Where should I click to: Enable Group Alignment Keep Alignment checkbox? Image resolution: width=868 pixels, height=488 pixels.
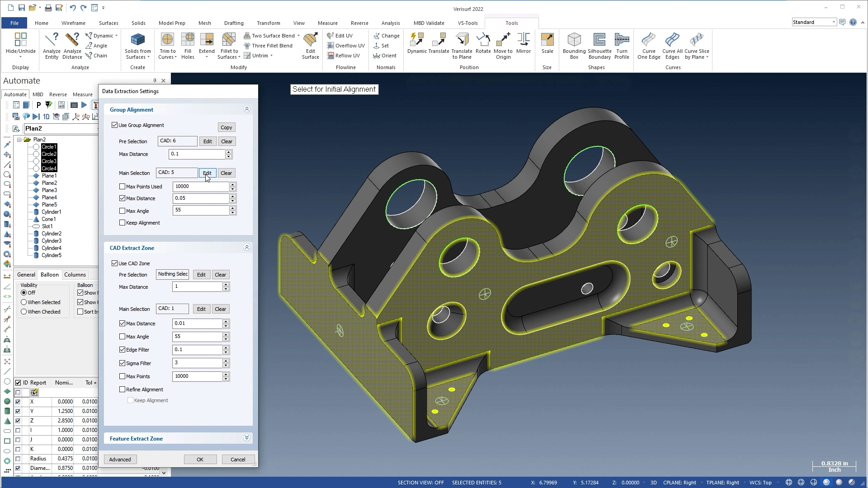(x=122, y=222)
